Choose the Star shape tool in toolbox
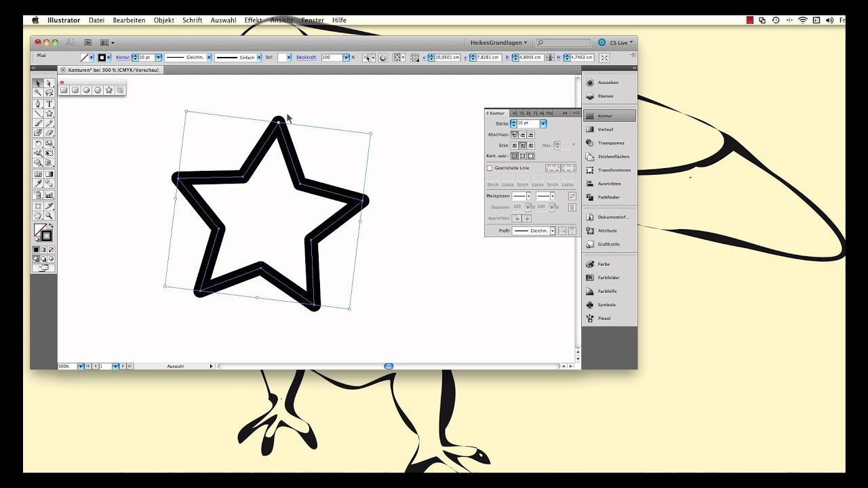Screen dimensions: 868x488 point(49,114)
